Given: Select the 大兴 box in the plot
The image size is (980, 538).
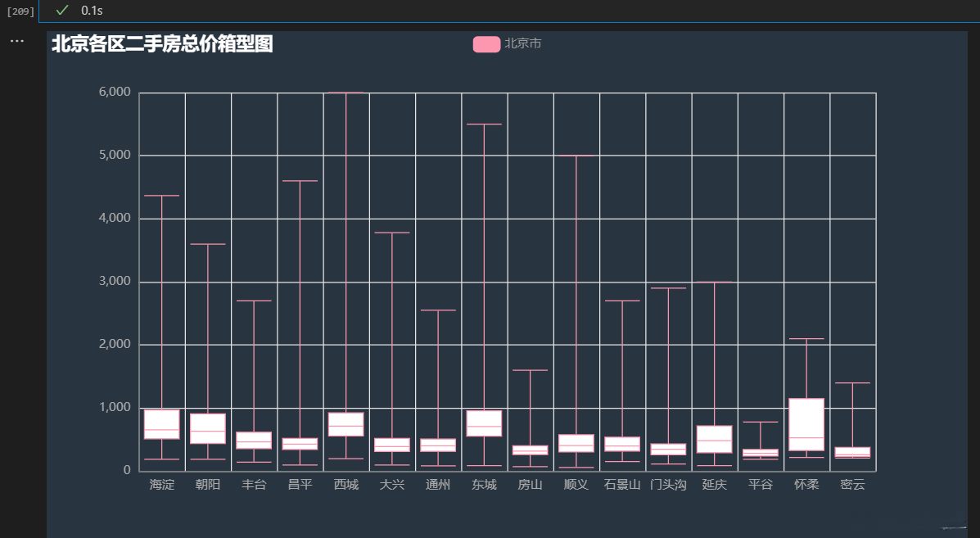Looking at the screenshot, I should [392, 445].
